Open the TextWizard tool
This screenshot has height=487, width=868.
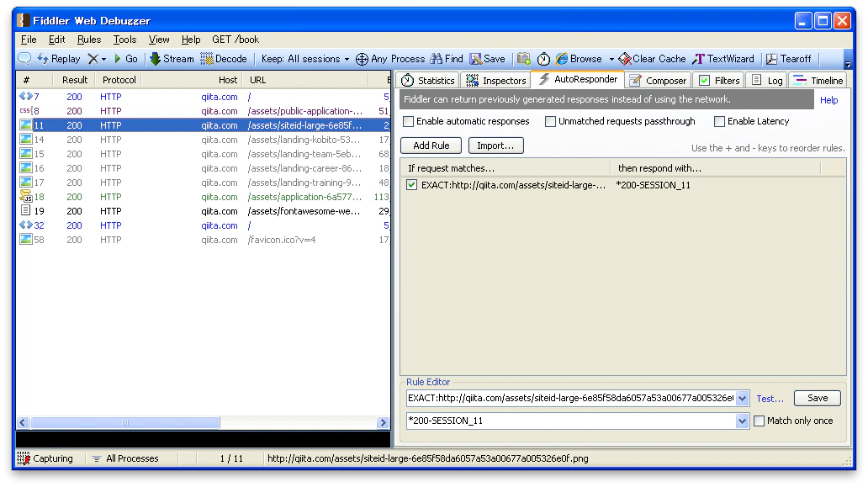(723, 59)
